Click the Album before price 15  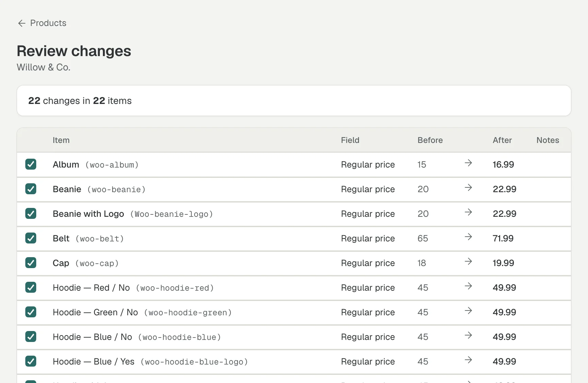click(x=422, y=164)
